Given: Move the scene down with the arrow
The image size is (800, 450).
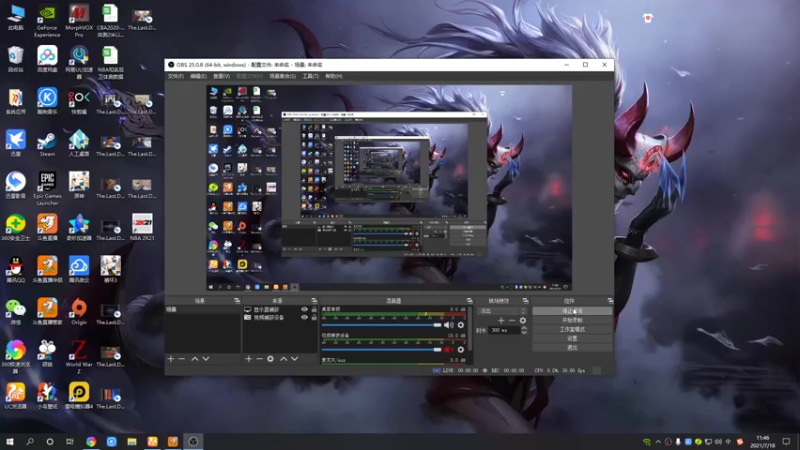Looking at the screenshot, I should (x=206, y=359).
